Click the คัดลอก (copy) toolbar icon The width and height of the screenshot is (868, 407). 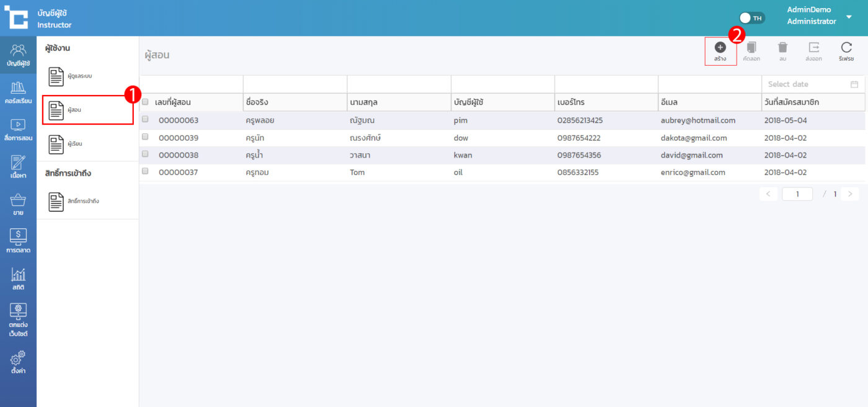pos(751,48)
